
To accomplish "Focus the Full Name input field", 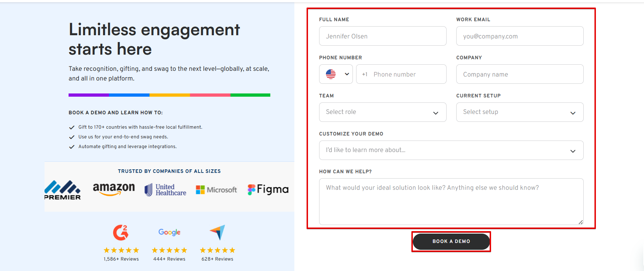I will [383, 36].
